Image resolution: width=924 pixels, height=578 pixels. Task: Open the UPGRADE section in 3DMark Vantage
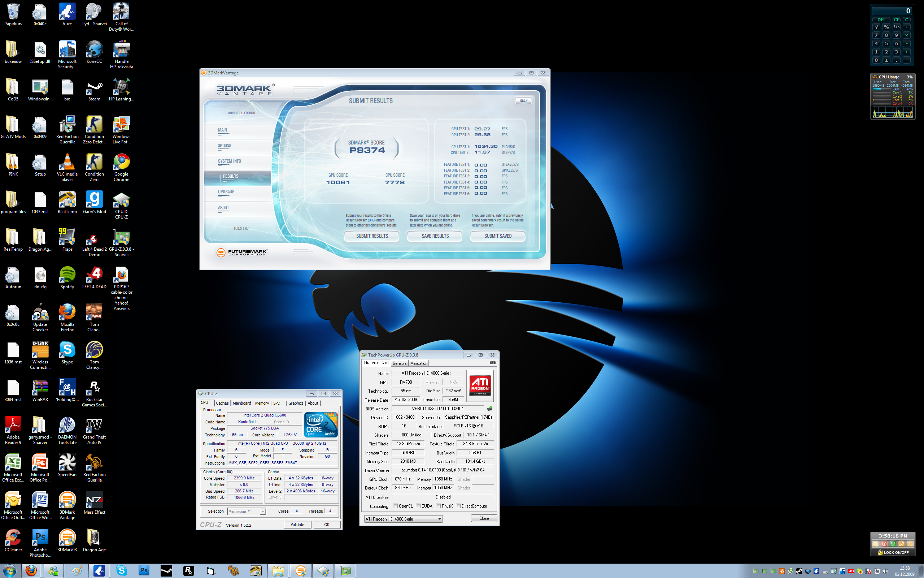(x=237, y=193)
